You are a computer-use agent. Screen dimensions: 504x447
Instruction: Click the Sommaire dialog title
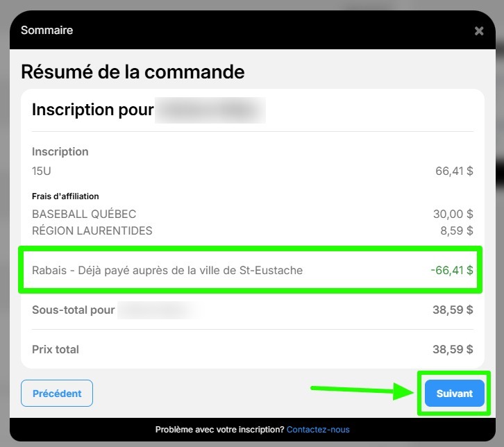47,31
